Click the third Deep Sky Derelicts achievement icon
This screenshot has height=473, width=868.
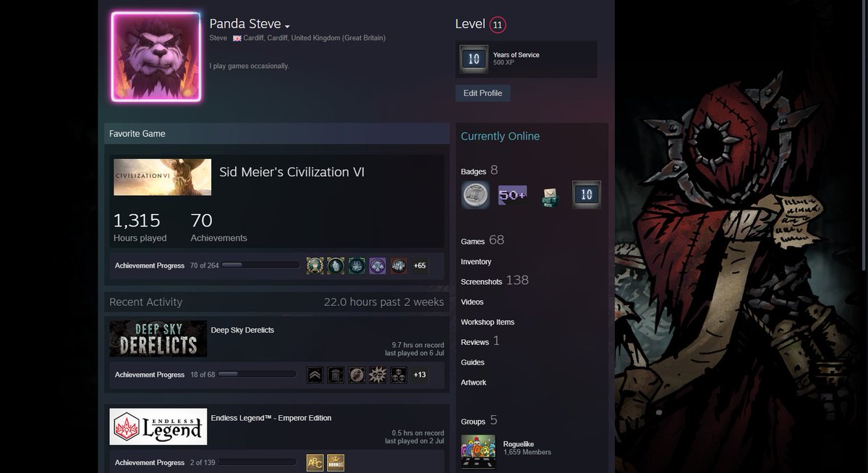[x=357, y=375]
